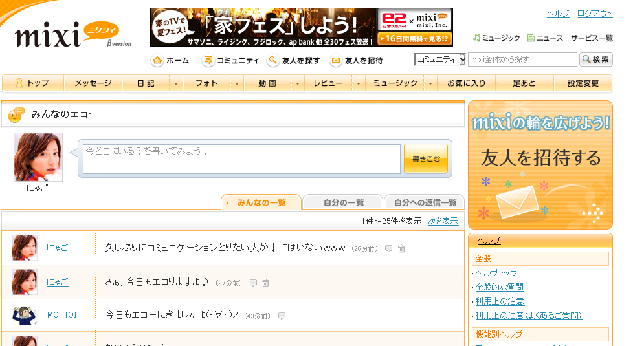Open 利用上の注意（よくあるご質問） link
The height and width of the screenshot is (346, 644).
point(529,316)
